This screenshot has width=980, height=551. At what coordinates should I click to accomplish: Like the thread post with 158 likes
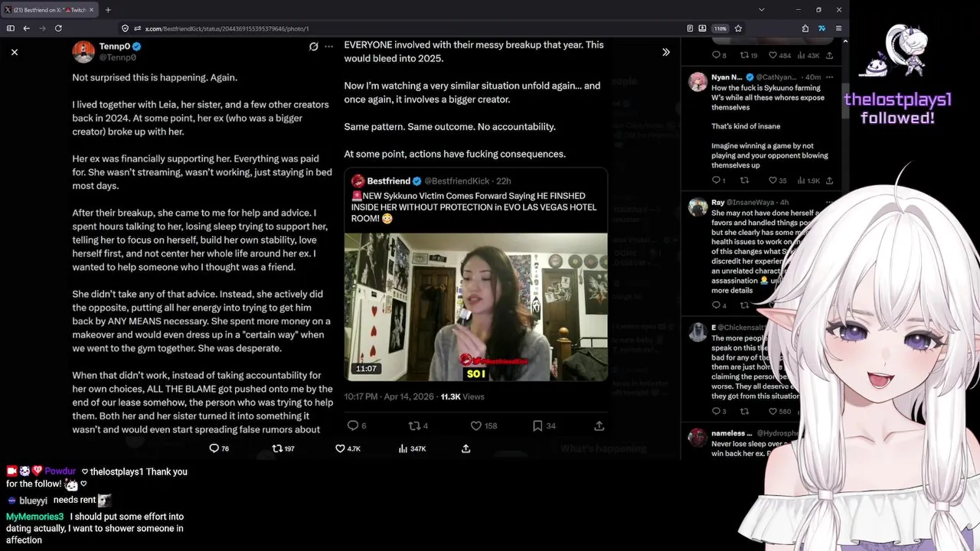pyautogui.click(x=483, y=425)
